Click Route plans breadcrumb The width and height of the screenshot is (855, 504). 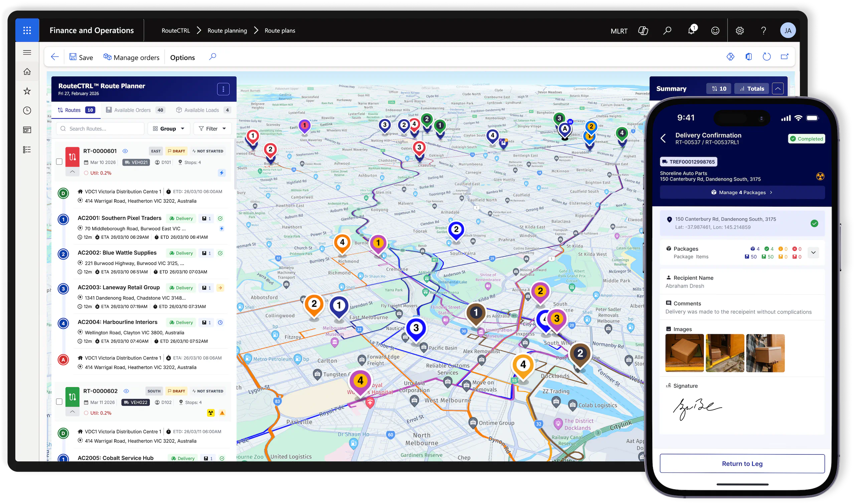(280, 31)
